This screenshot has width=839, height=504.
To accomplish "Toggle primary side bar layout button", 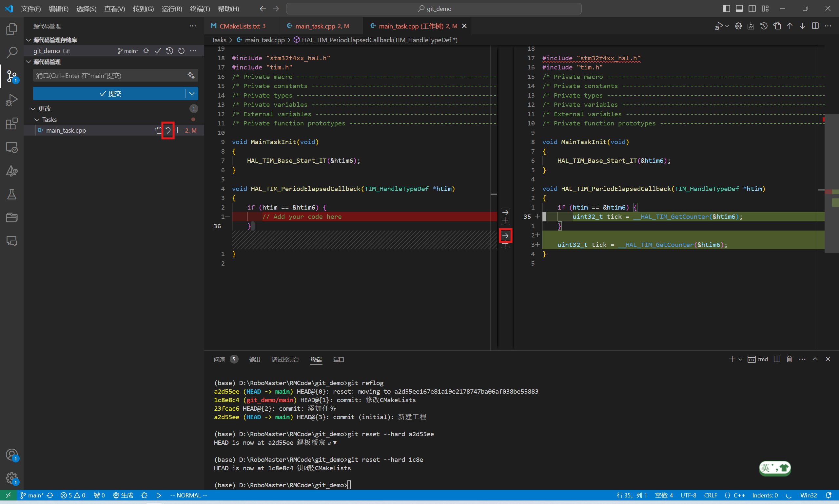I will tap(726, 9).
